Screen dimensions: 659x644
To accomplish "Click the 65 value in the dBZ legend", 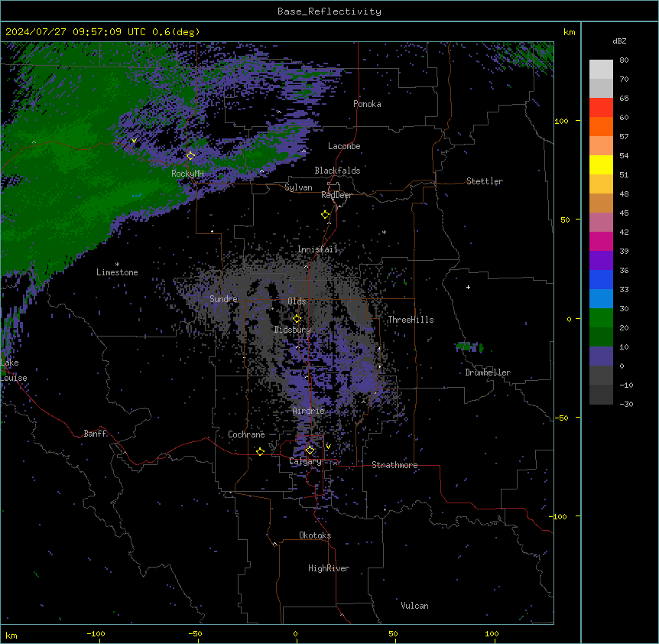I will 624,98.
